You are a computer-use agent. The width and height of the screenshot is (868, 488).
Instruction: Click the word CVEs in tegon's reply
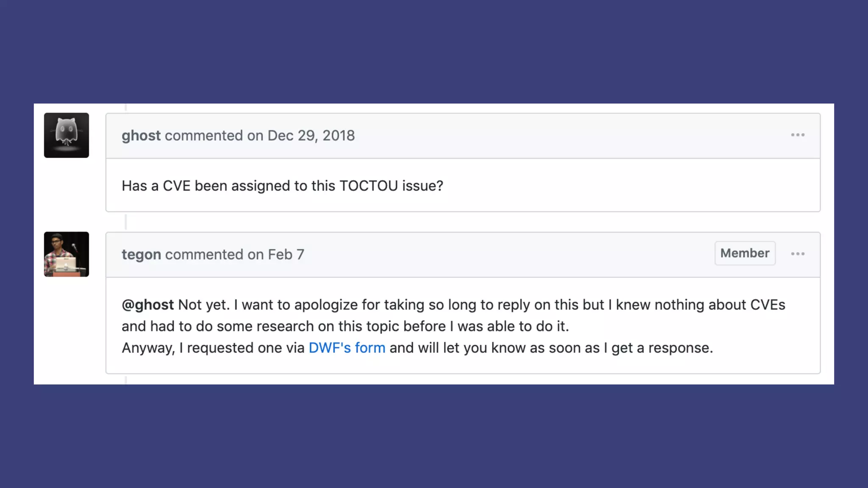[768, 305]
